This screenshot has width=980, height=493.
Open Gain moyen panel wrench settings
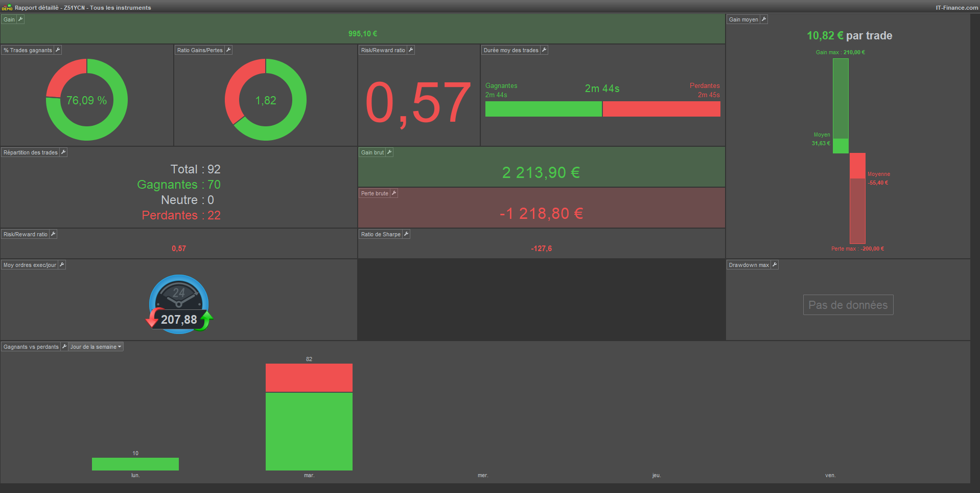point(764,19)
